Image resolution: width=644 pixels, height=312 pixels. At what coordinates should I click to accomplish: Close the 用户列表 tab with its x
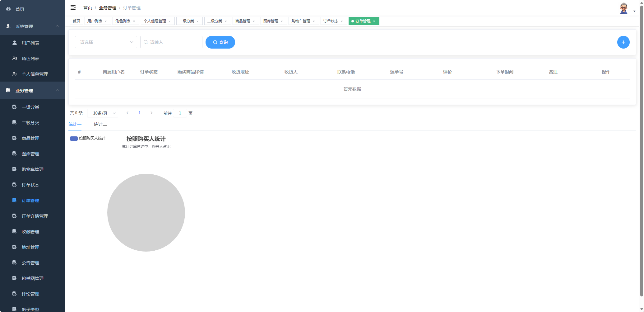pyautogui.click(x=106, y=21)
